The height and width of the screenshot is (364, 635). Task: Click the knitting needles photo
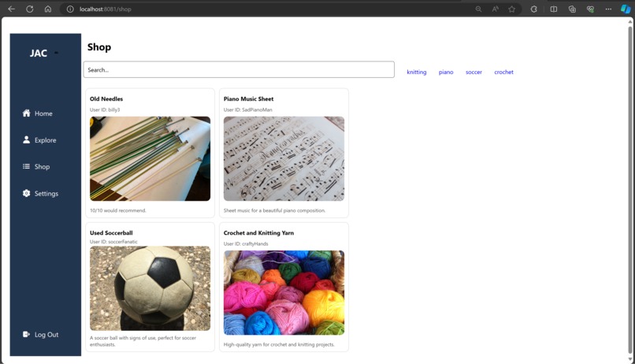pyautogui.click(x=150, y=158)
